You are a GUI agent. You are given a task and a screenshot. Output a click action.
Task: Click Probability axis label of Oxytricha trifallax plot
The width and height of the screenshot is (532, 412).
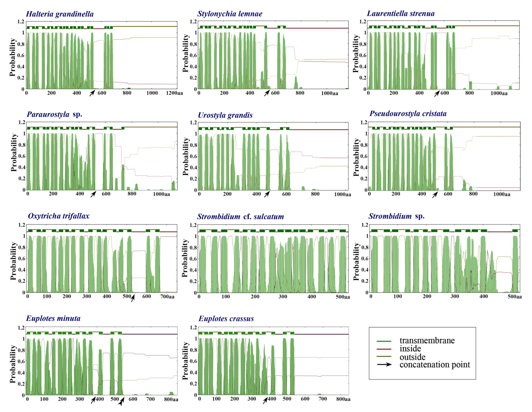coord(13,261)
